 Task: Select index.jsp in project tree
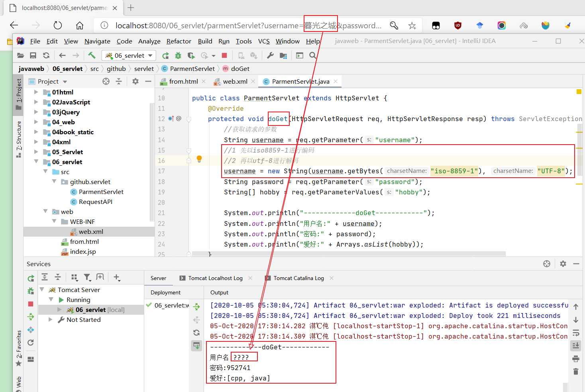[83, 251]
